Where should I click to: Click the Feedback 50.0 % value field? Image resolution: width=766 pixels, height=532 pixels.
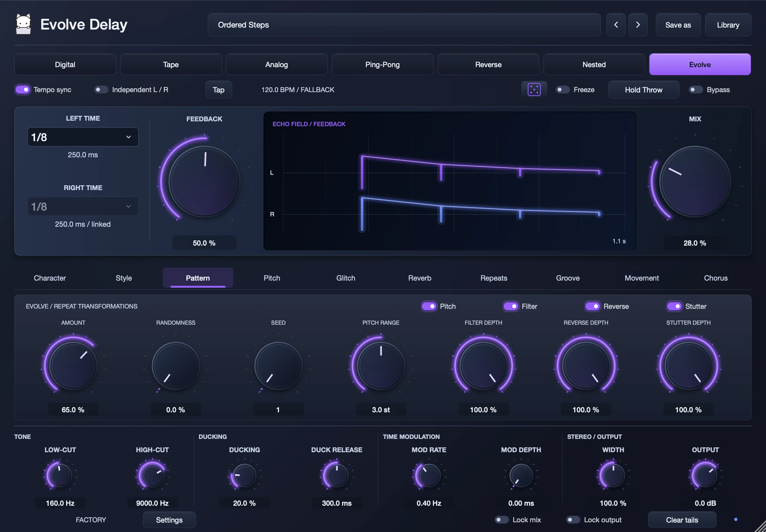coord(204,243)
